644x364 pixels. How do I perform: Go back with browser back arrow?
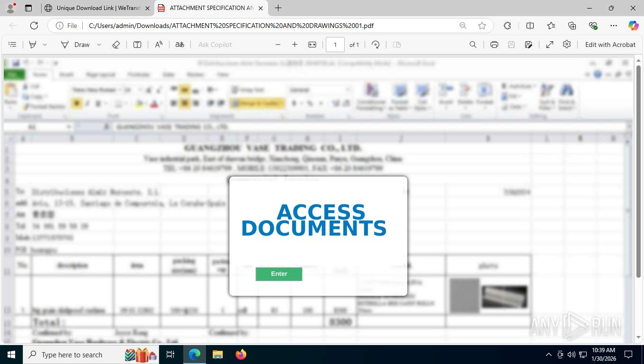[13, 26]
